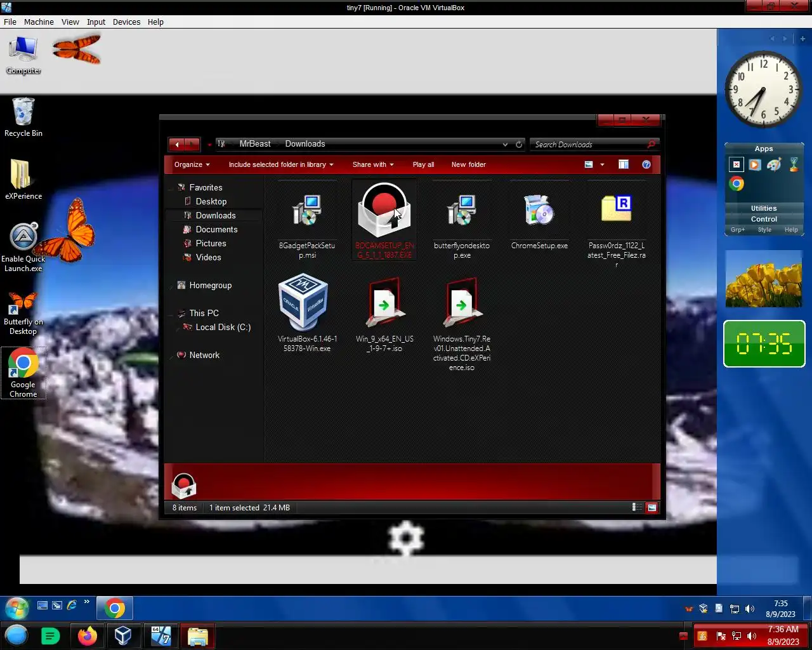The height and width of the screenshot is (650, 812).
Task: Open VirtualBox from host taskbar
Action: pyautogui.click(x=123, y=636)
